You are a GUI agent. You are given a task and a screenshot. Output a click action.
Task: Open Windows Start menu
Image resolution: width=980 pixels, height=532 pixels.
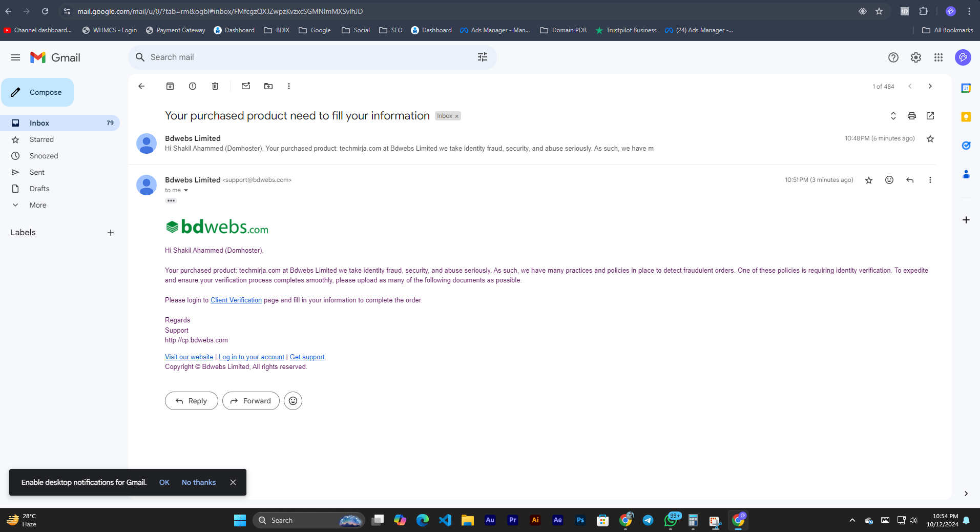point(240,520)
